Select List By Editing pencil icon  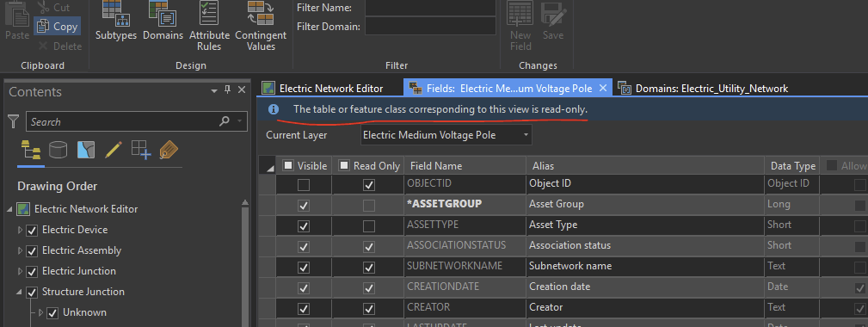(114, 150)
